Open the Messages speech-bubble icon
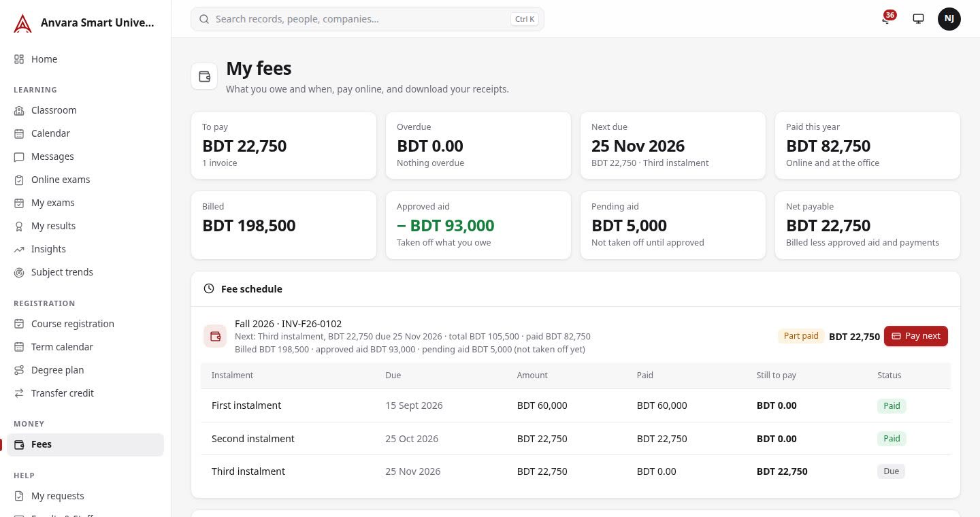The height and width of the screenshot is (517, 980). click(19, 156)
